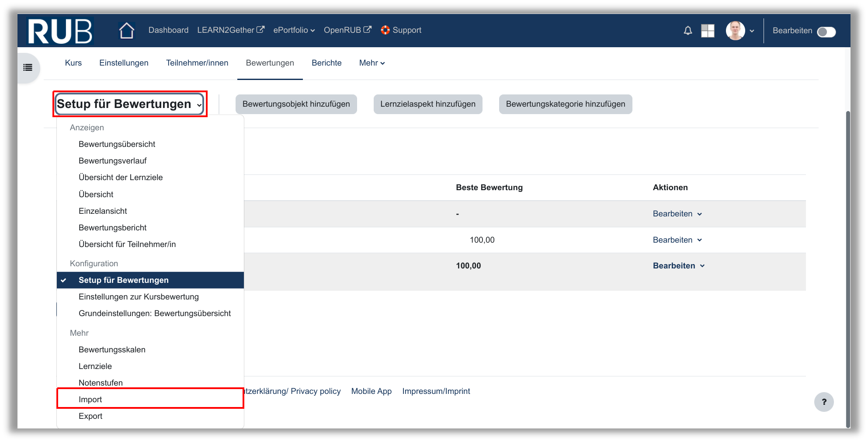The height and width of the screenshot is (442, 868).
Task: Click the help question mark button
Action: (823, 402)
